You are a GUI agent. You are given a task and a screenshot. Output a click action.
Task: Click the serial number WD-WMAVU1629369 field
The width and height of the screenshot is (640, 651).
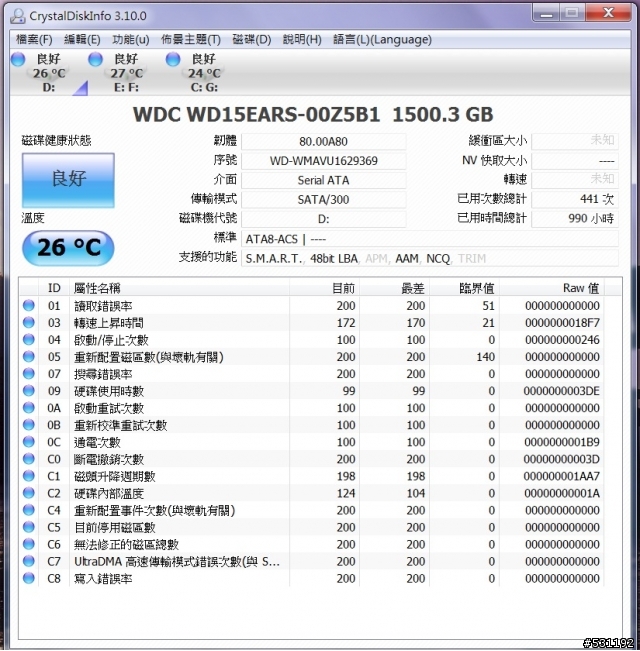coord(323,161)
